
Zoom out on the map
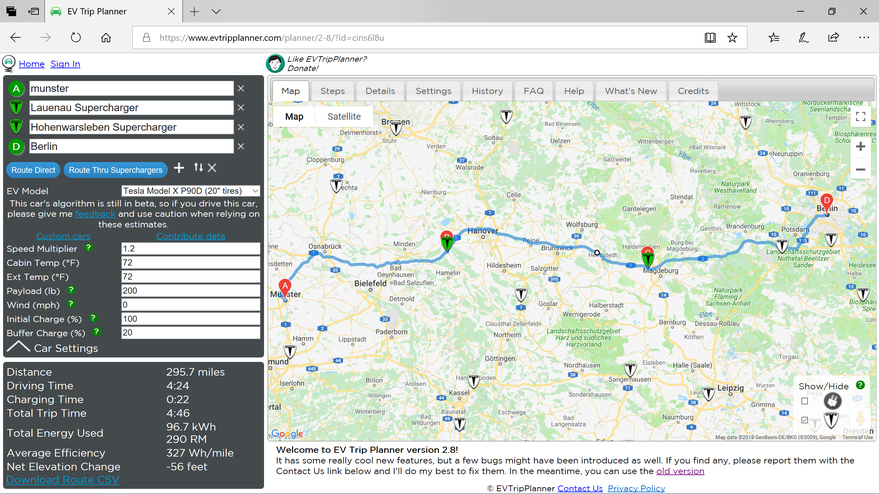coord(860,170)
